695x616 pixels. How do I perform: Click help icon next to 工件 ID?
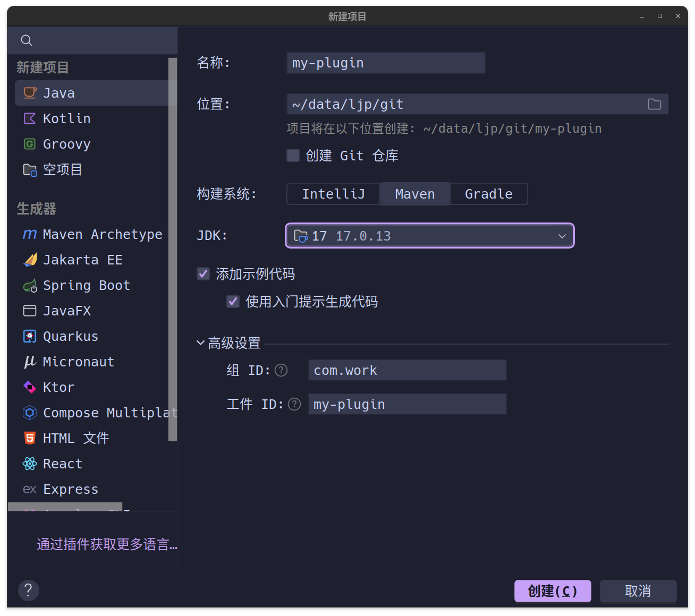(x=294, y=405)
